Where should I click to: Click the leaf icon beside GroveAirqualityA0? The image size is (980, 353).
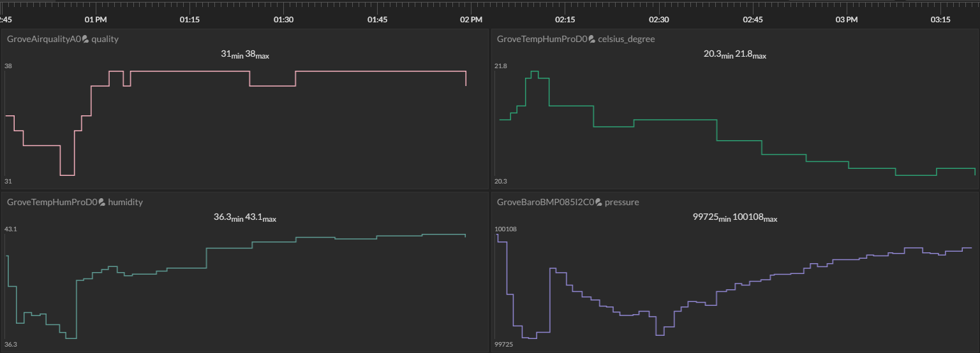tap(85, 40)
